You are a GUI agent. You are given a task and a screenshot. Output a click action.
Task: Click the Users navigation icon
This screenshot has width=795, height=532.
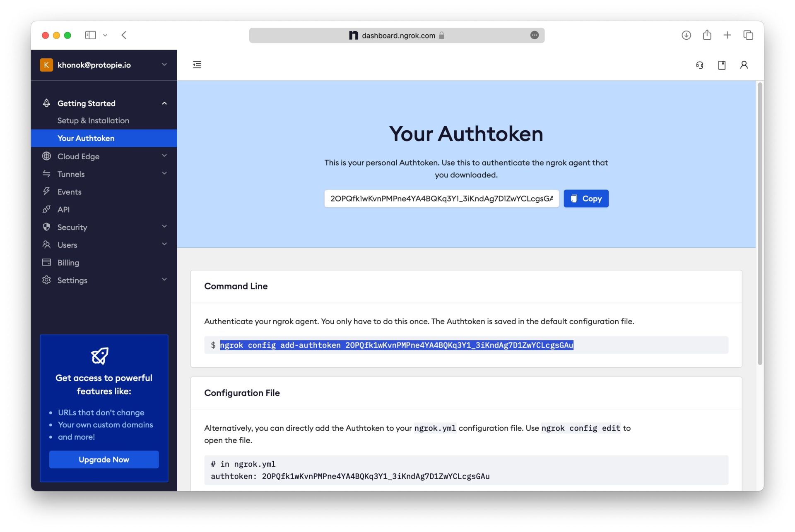click(47, 244)
